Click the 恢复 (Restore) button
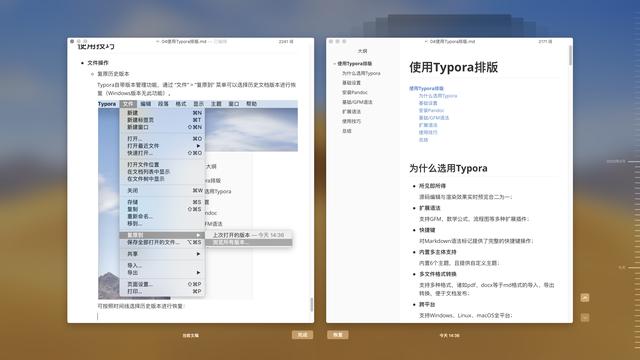 coord(338,335)
